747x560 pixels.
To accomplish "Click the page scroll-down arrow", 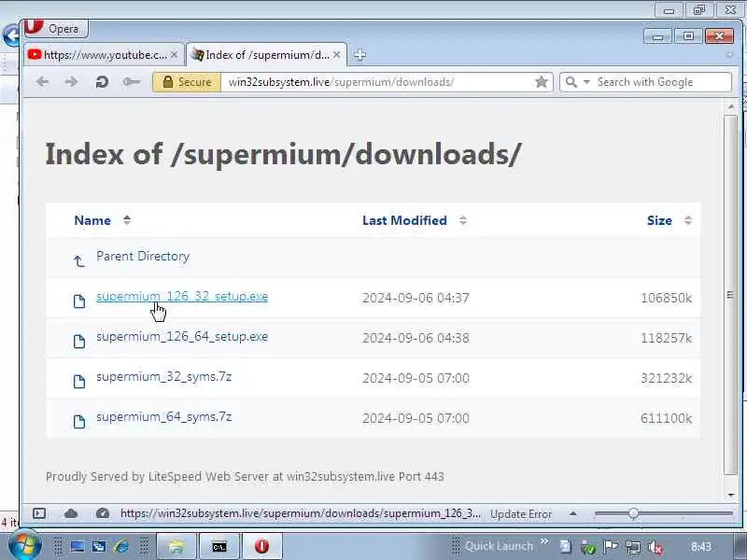I will click(731, 496).
